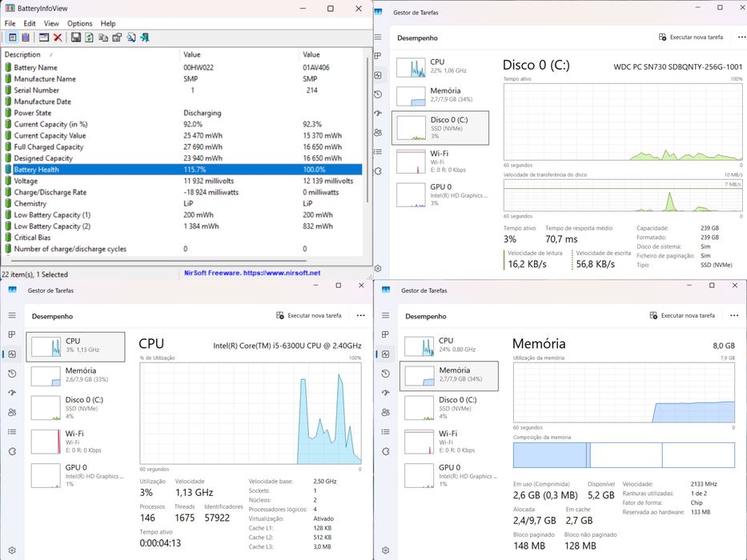The width and height of the screenshot is (747, 560).
Task: Click the red X clear icon in BatteryInfoView toolbar
Action: click(x=58, y=37)
